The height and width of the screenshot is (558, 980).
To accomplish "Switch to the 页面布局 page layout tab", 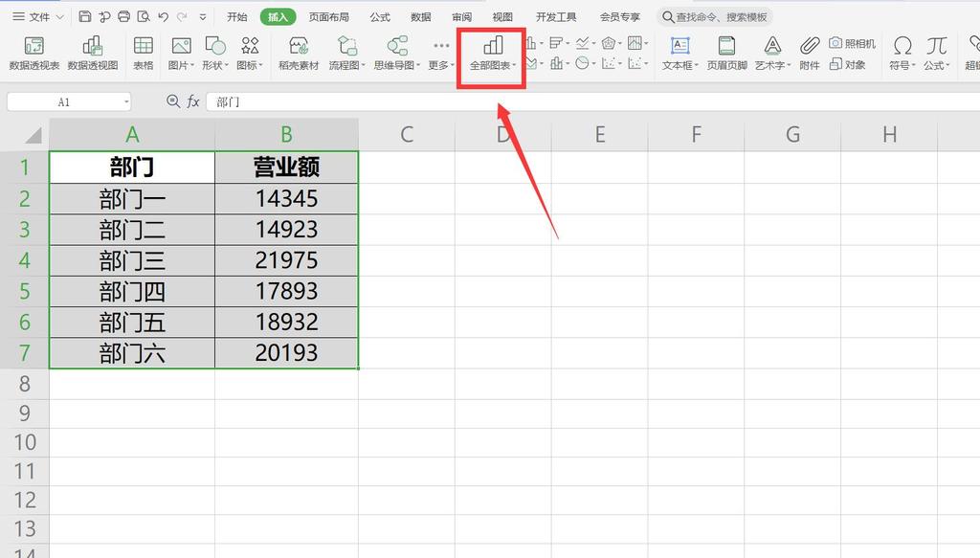I will click(x=328, y=17).
